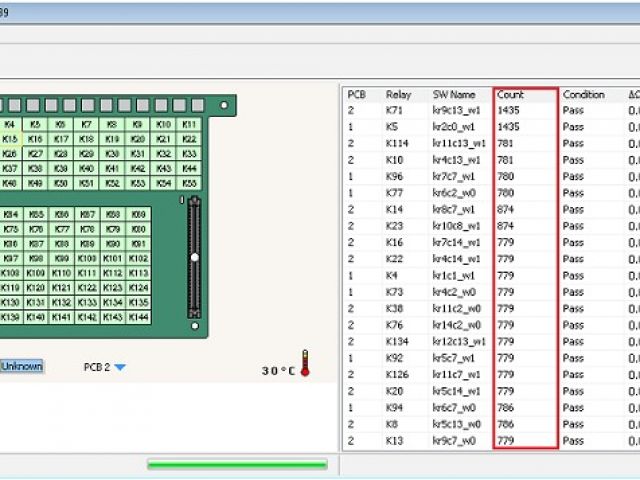This screenshot has height=480, width=640.
Task: Click relay K144 on the PCB
Action: (x=139, y=317)
